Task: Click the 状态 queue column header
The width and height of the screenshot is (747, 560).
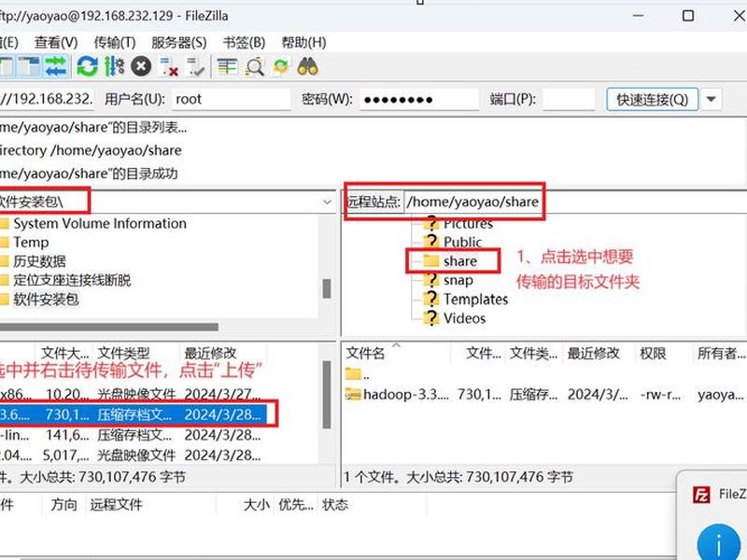Action: pos(335,505)
